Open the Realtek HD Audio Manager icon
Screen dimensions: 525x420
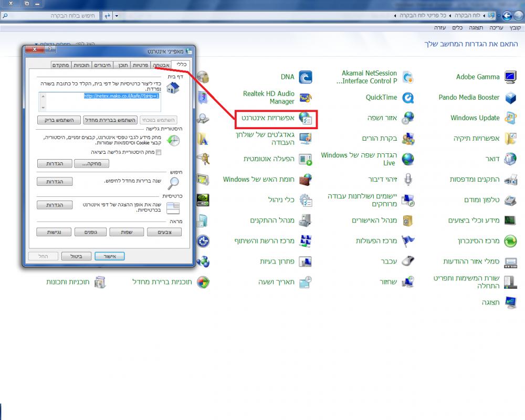point(304,98)
